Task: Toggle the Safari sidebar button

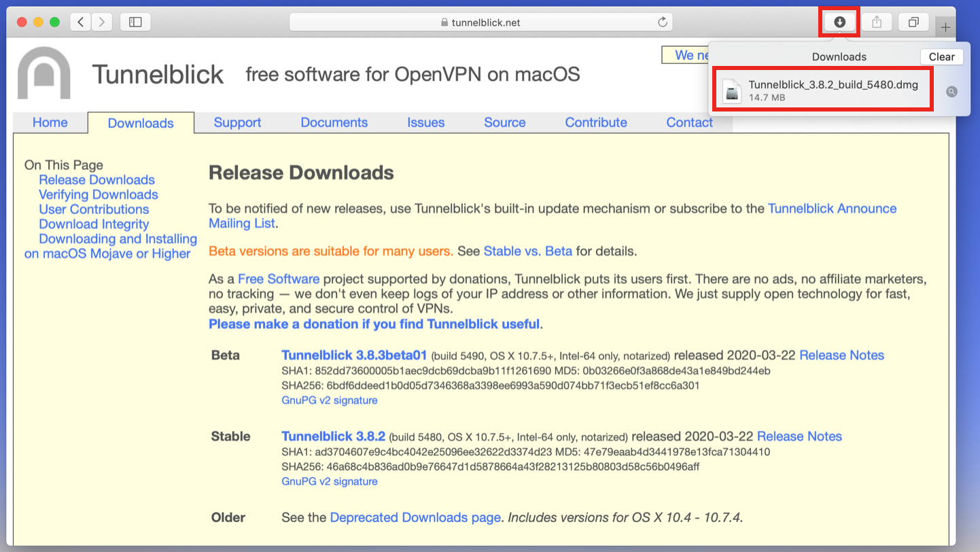Action: 135,22
